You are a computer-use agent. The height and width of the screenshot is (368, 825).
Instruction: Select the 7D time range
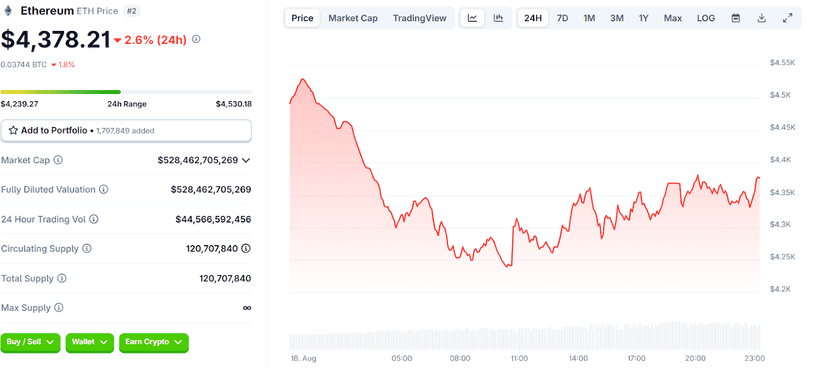[562, 18]
